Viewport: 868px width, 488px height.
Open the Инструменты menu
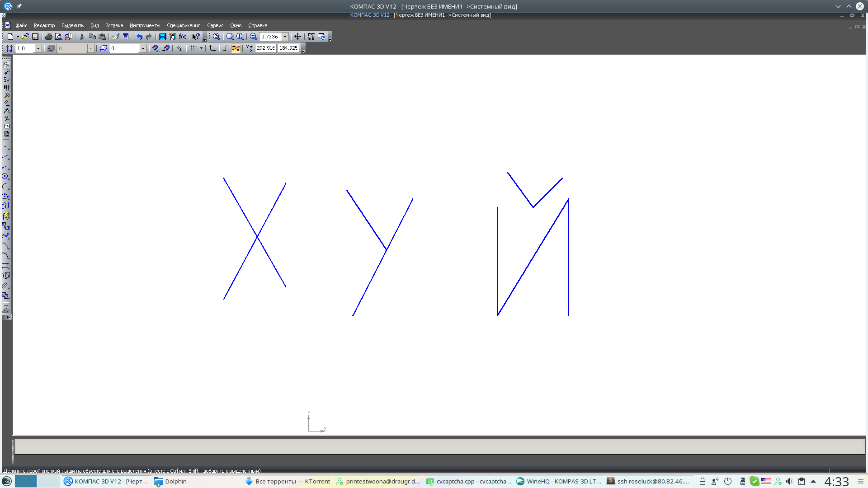click(x=145, y=26)
